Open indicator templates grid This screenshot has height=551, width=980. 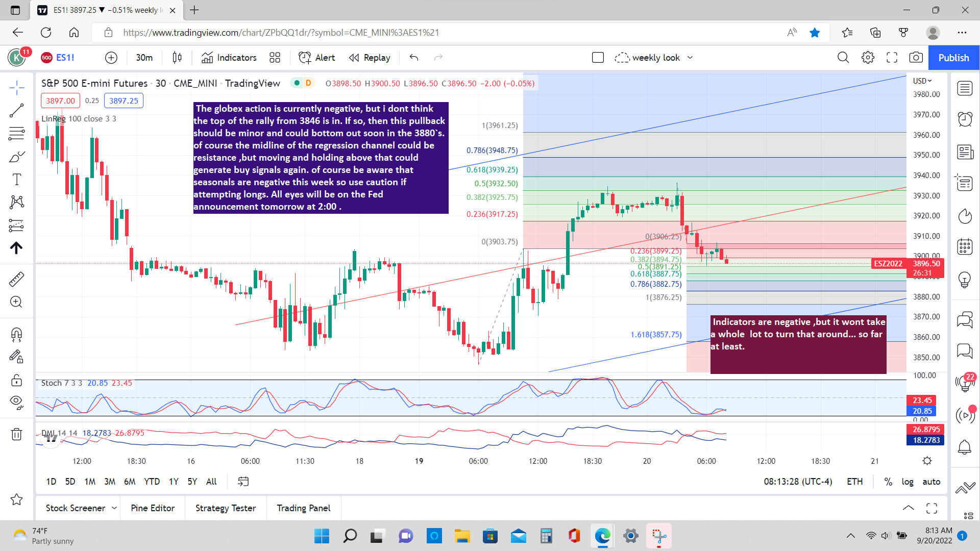[275, 58]
